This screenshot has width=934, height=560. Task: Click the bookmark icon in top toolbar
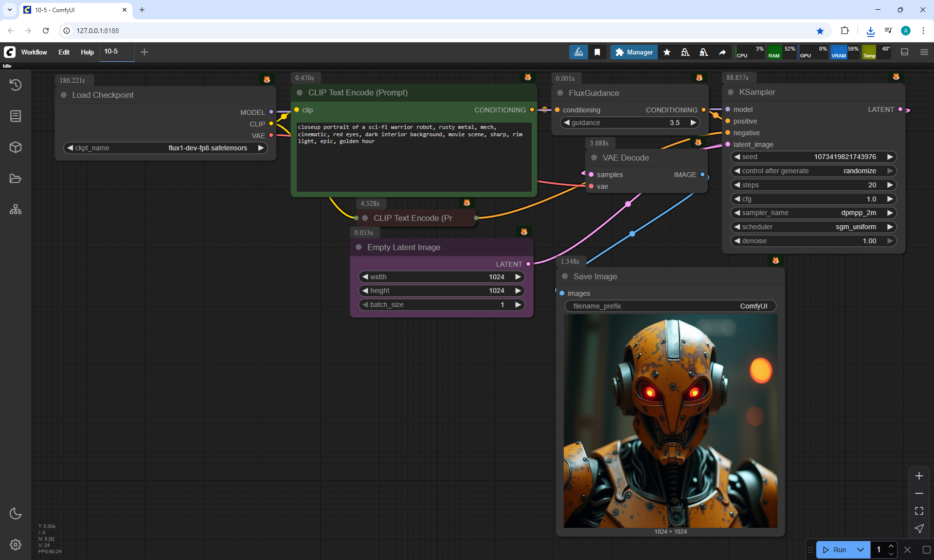(597, 52)
